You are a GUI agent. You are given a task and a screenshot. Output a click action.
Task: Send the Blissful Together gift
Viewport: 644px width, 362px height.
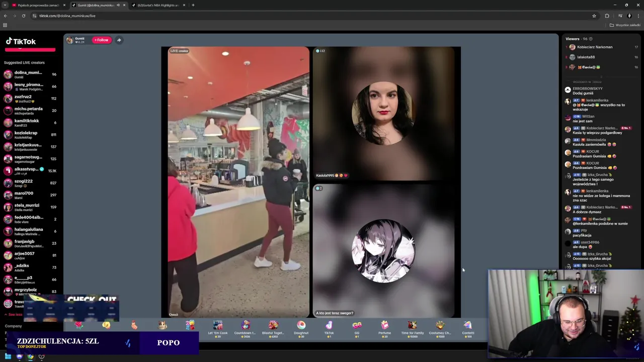[273, 328]
